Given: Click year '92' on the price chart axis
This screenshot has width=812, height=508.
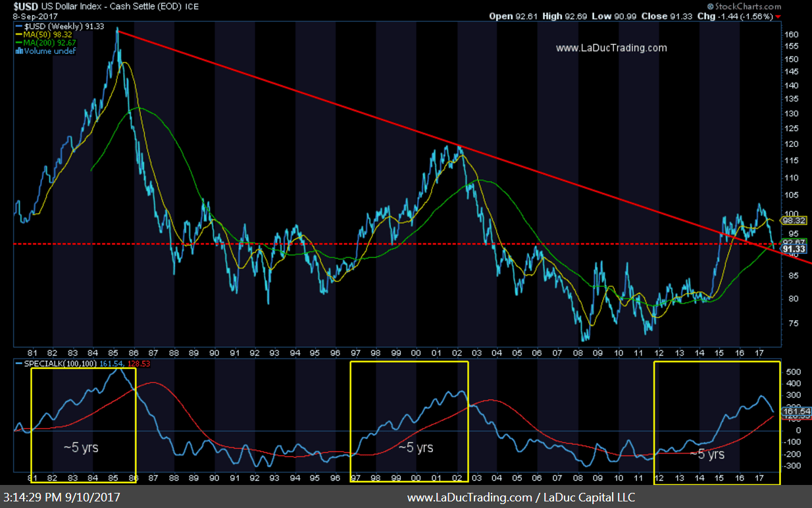Looking at the screenshot, I should click(x=255, y=353).
